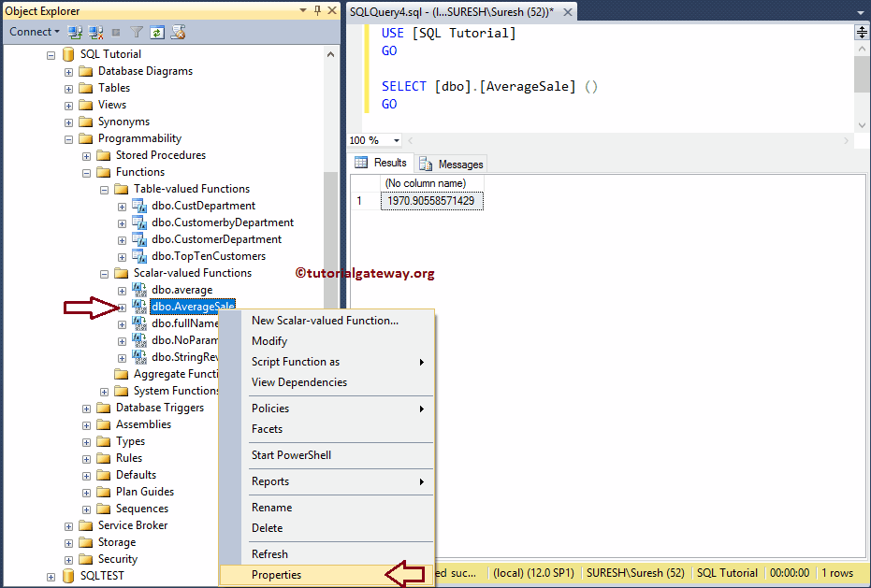
Task: Click the dbo.NoParam scalar function icon
Action: [139, 340]
